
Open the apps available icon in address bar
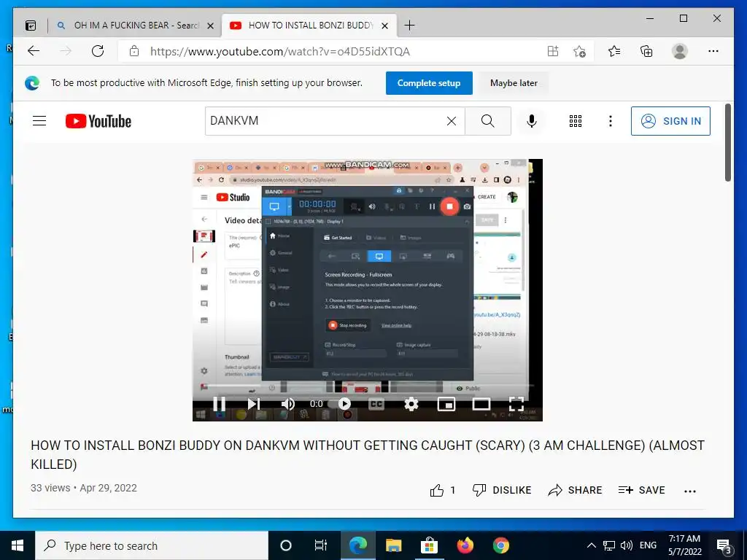(x=553, y=51)
